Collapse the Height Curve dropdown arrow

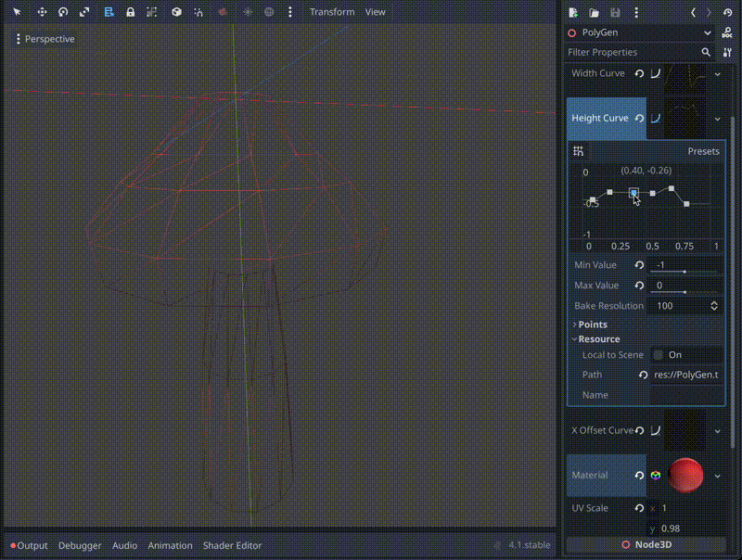pos(717,120)
